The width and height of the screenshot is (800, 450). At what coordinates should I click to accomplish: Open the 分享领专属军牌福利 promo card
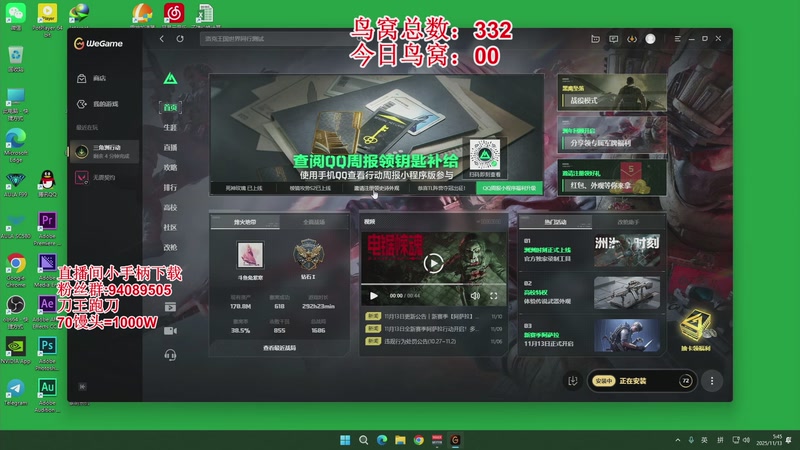[612, 135]
